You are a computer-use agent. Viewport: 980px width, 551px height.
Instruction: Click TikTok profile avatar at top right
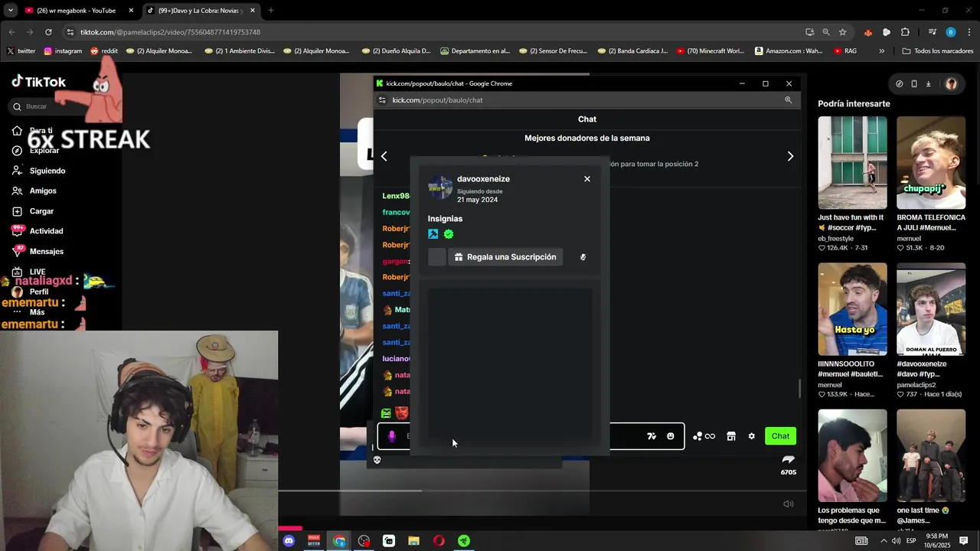[951, 84]
